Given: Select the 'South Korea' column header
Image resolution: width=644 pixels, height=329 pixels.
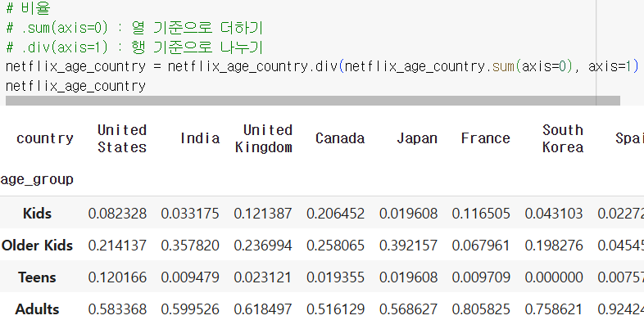Looking at the screenshot, I should coord(563,138).
